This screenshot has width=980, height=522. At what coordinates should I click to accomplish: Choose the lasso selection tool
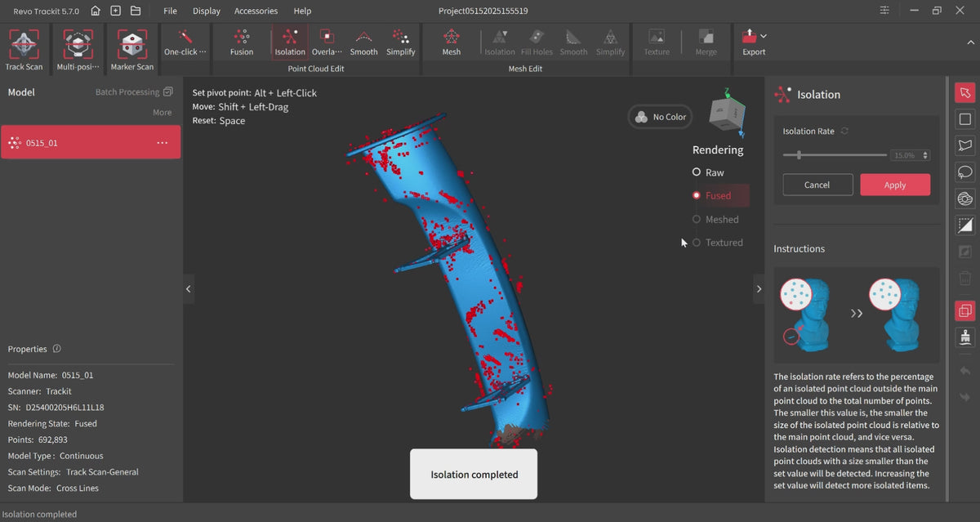[965, 172]
